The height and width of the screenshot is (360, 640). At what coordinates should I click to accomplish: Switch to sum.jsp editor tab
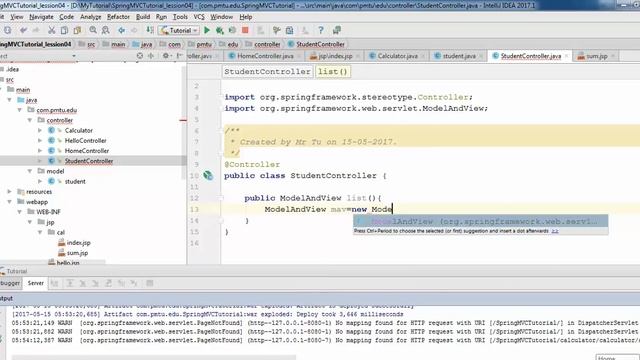(x=596, y=56)
